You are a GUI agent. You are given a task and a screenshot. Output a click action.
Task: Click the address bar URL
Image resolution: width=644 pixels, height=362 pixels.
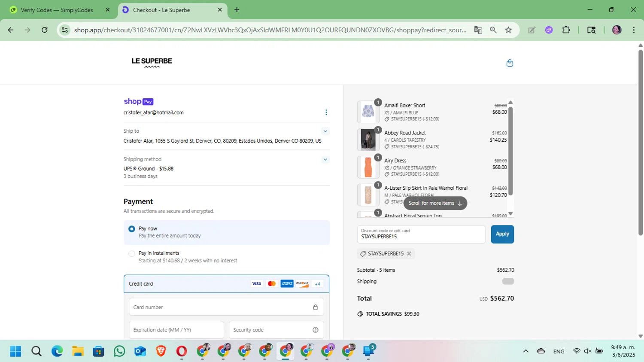[270, 30]
